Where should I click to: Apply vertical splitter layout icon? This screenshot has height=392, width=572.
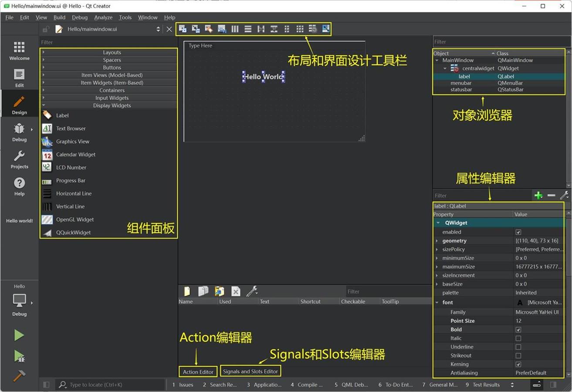pos(274,29)
